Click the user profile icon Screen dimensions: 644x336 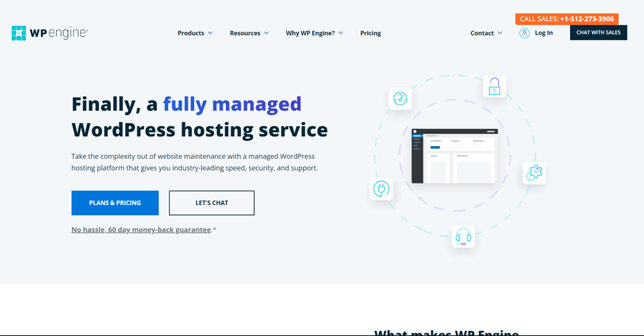click(524, 33)
